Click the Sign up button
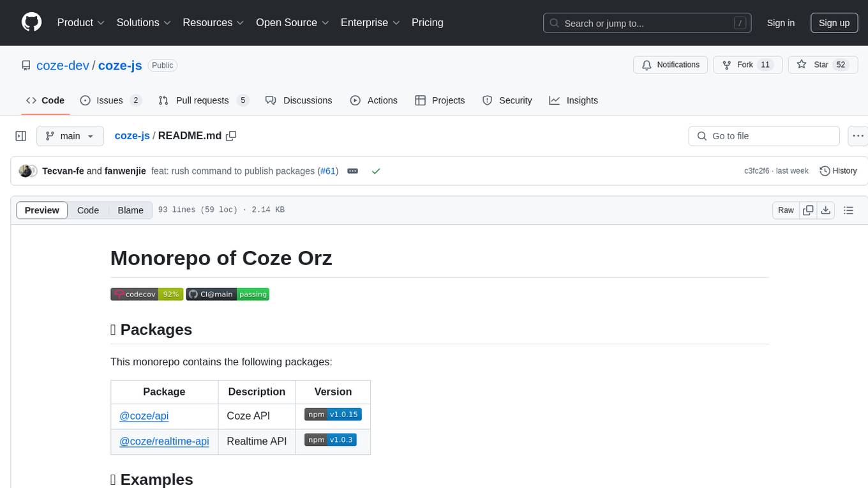This screenshot has width=868, height=488. pos(834,23)
